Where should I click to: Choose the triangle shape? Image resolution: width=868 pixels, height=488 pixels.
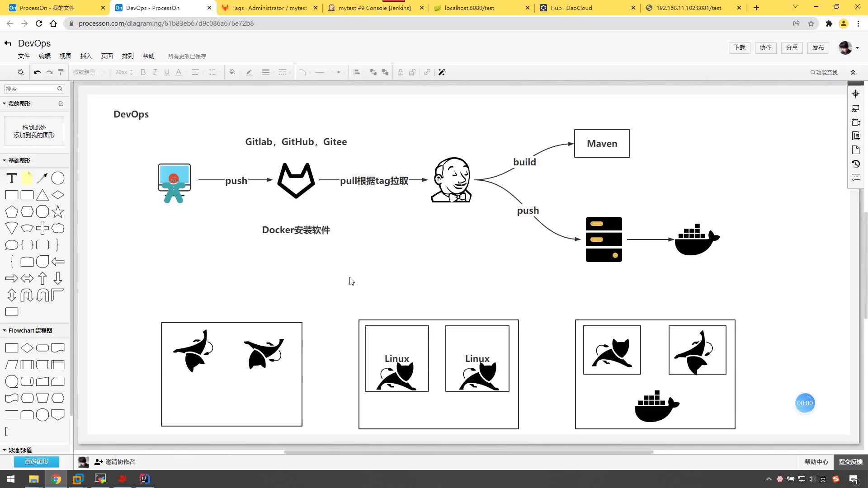tap(42, 195)
